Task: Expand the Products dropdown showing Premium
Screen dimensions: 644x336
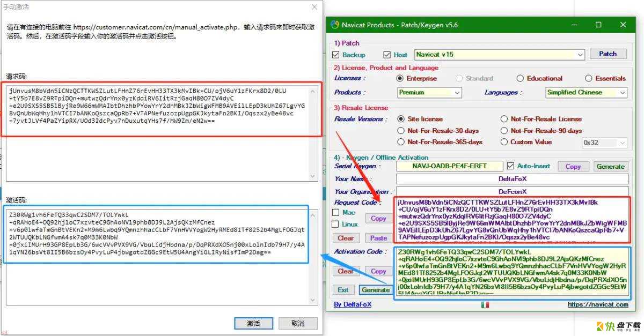Action: [x=429, y=92]
